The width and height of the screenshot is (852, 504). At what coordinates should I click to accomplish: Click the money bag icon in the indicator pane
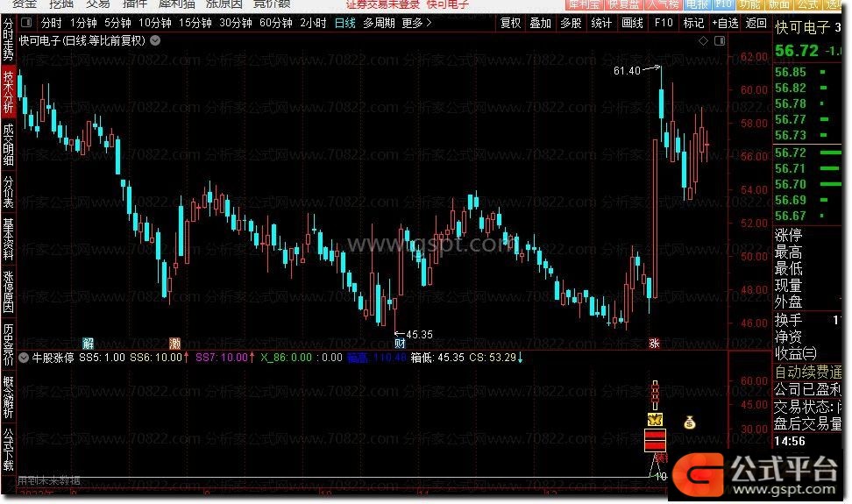(689, 422)
